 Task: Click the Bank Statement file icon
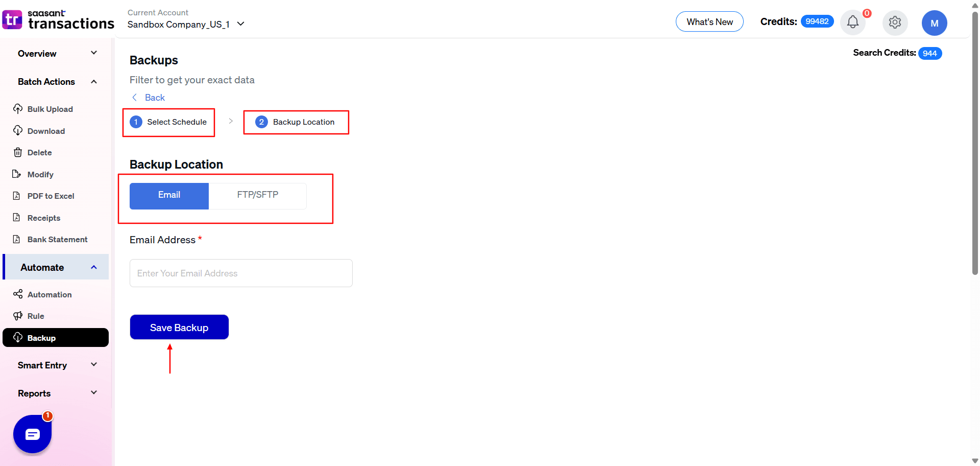tap(17, 239)
